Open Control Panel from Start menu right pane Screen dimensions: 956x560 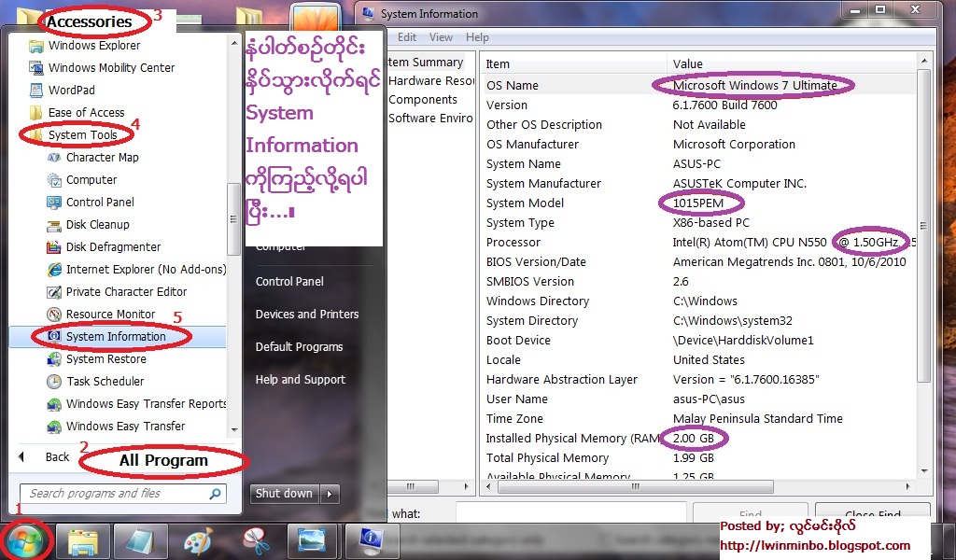coord(289,282)
